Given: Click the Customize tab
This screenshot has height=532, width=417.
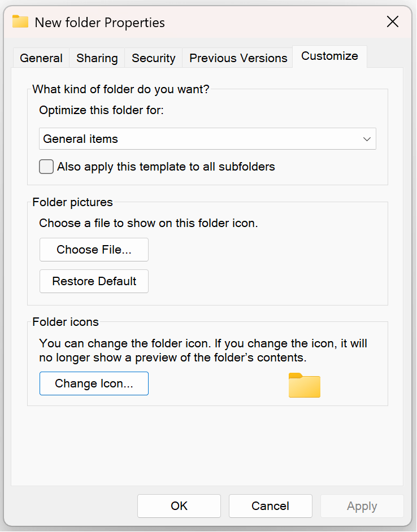Looking at the screenshot, I should click(x=329, y=56).
